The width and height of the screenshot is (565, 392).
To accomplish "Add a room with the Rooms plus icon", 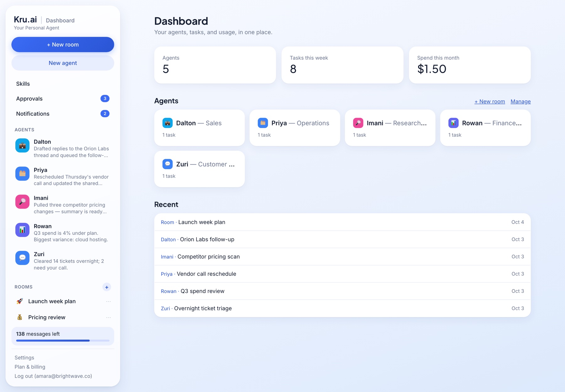I will click(107, 287).
